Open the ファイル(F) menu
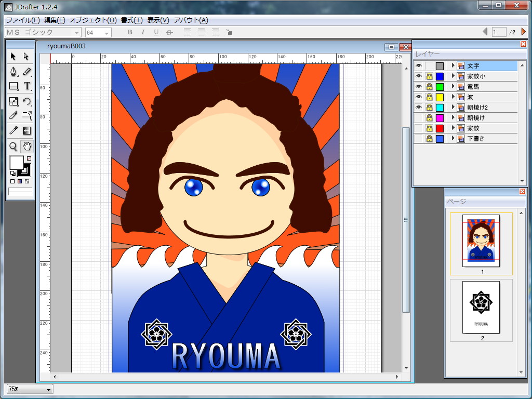The image size is (532, 399). tap(23, 20)
